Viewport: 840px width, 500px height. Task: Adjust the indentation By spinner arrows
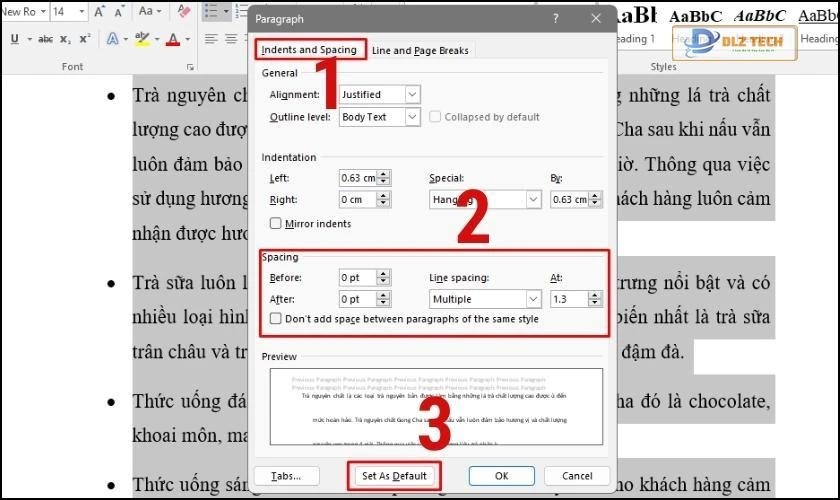[x=595, y=199]
